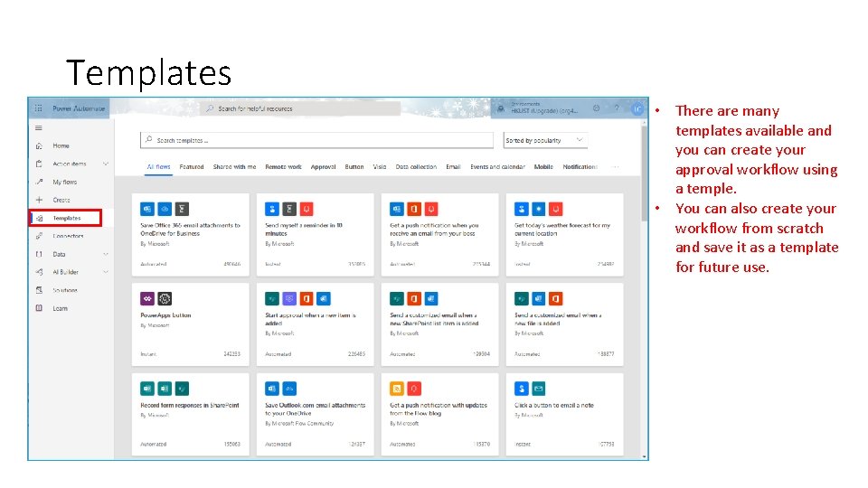
Task: Click the My flows icon
Action: tap(39, 182)
